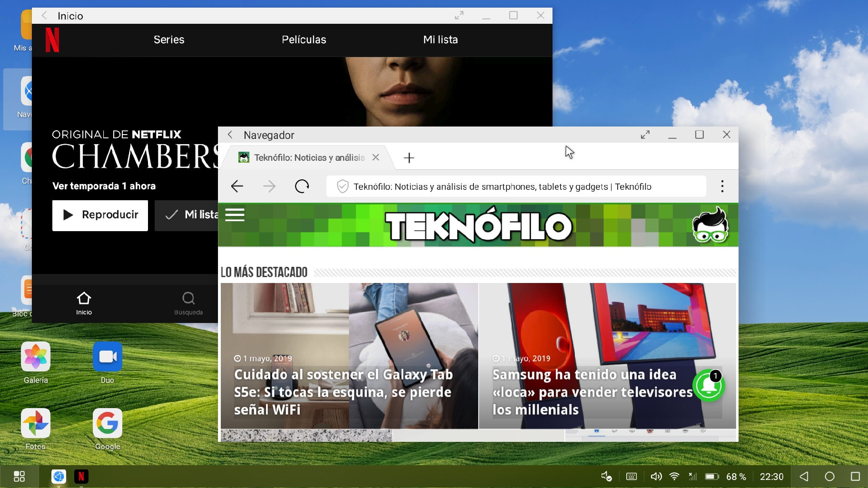
Task: Toggle fullscreen for the Navegador window
Action: (645, 135)
